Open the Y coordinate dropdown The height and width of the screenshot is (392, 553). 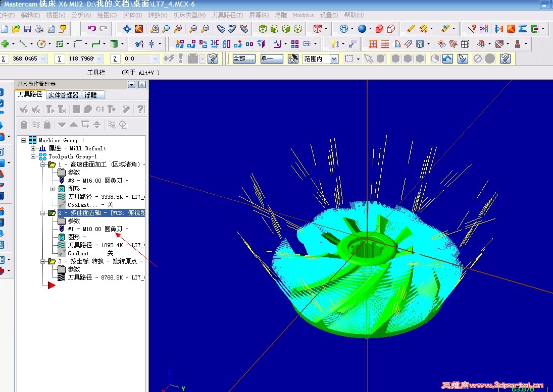tap(99, 59)
